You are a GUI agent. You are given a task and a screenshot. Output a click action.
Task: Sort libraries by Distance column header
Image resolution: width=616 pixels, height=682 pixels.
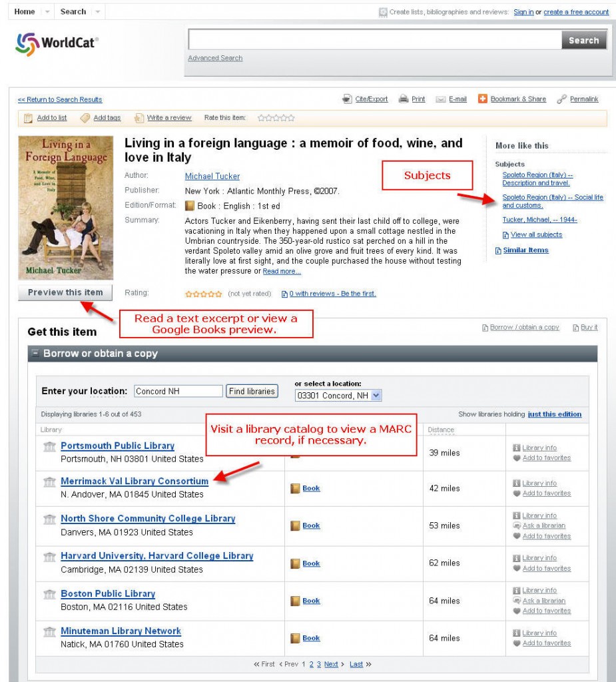coord(441,430)
